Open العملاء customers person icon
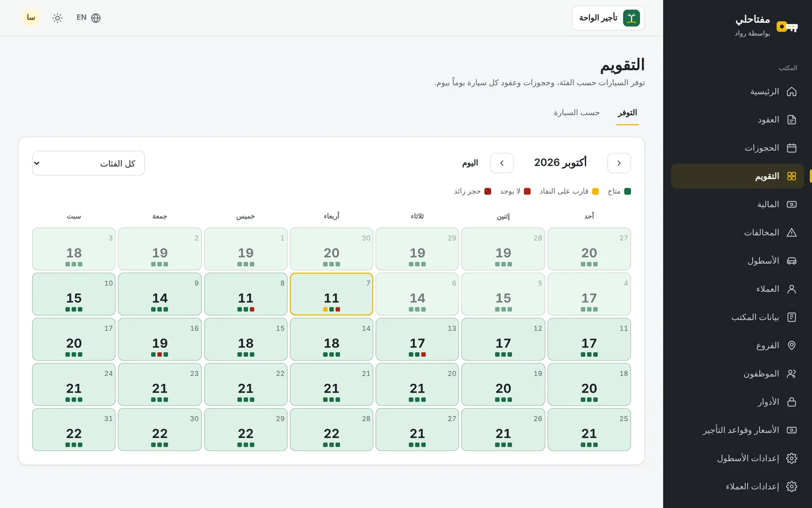 [792, 289]
